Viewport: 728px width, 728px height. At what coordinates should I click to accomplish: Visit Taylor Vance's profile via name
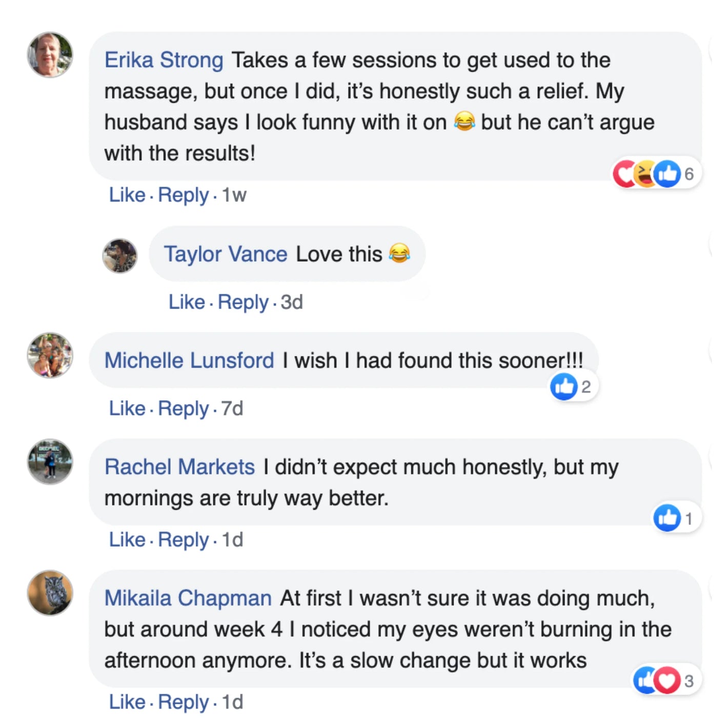point(225,254)
